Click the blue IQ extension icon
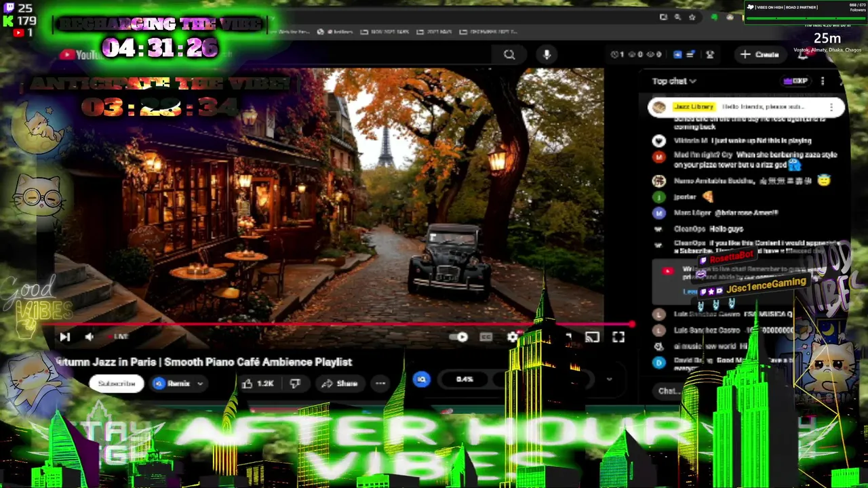Screen dimensions: 868x488 pos(422,380)
